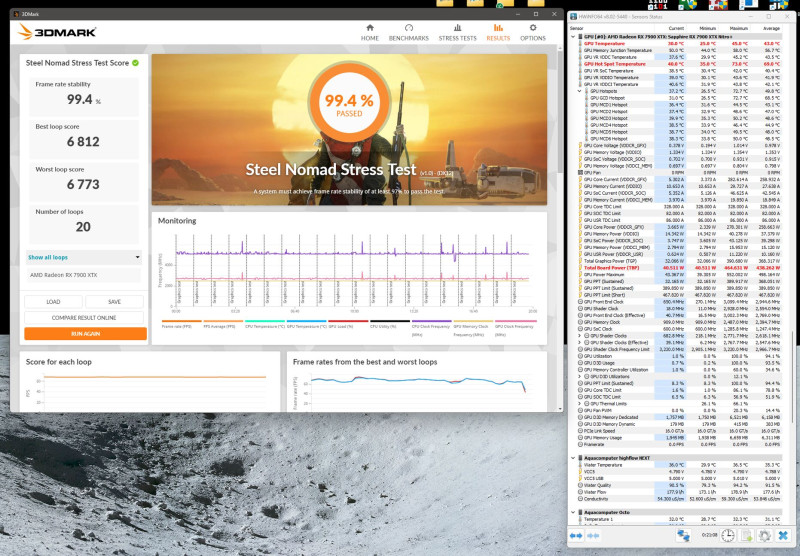The width and height of the screenshot is (800, 556).
Task: Select the GPU Memory Junction Temperature row
Action: point(681,50)
